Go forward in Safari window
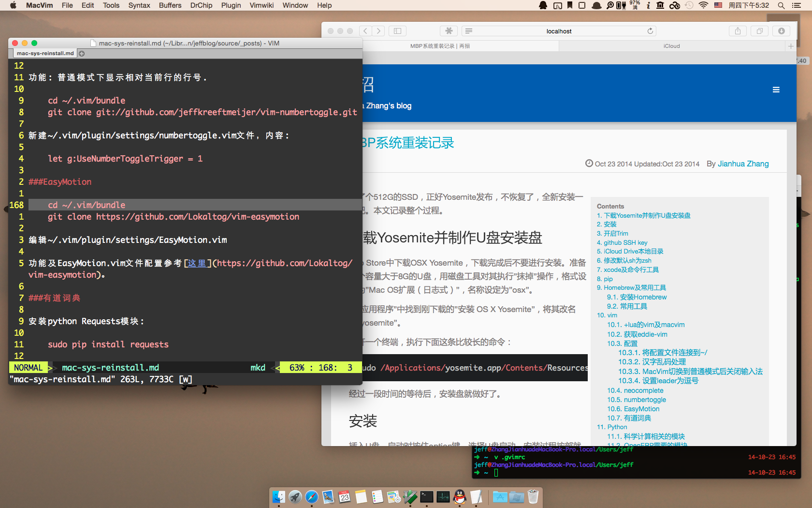Viewport: 812px width, 508px height. [378, 31]
